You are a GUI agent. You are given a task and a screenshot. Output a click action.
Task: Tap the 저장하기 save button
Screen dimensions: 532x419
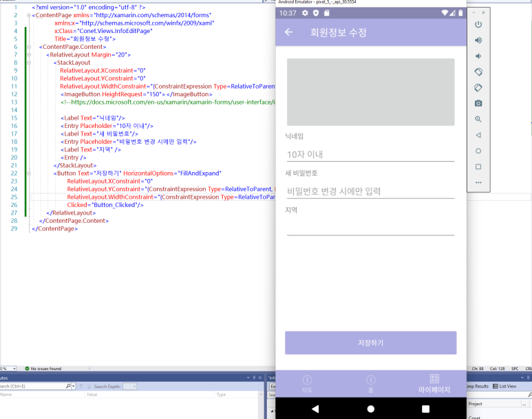click(x=370, y=343)
